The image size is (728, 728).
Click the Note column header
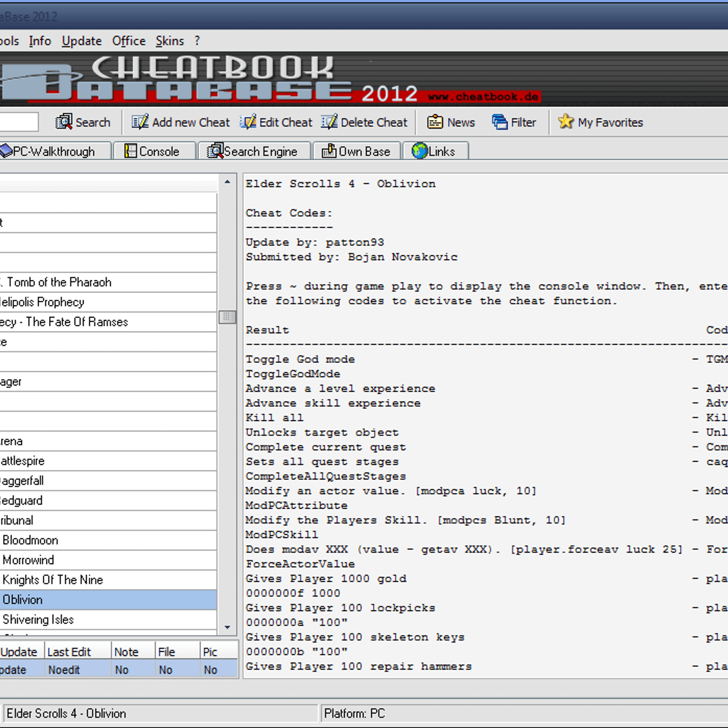133,652
